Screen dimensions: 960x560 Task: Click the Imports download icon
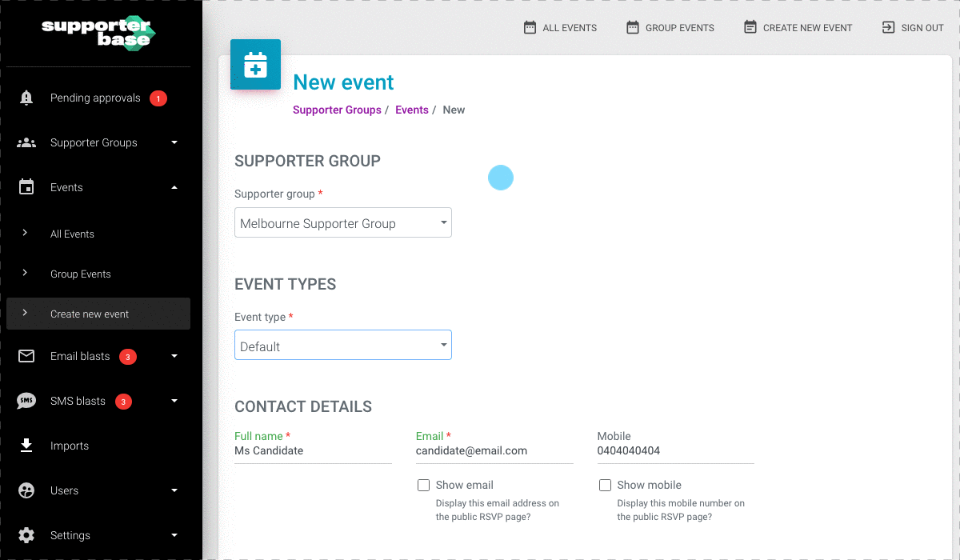26,446
